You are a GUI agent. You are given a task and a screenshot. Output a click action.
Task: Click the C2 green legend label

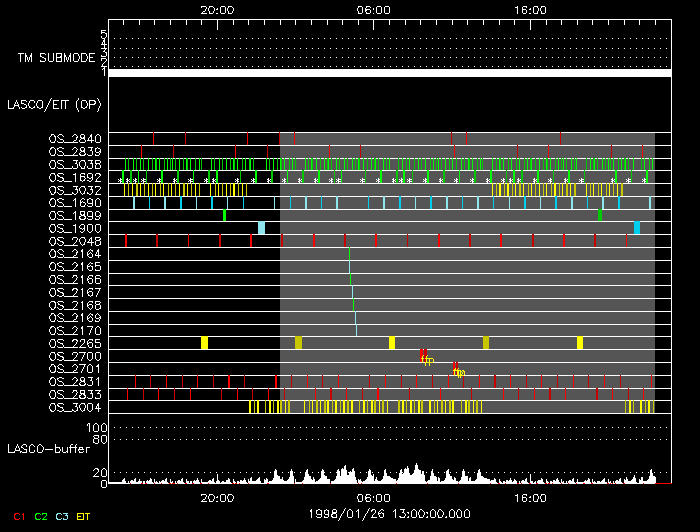[x=41, y=516]
